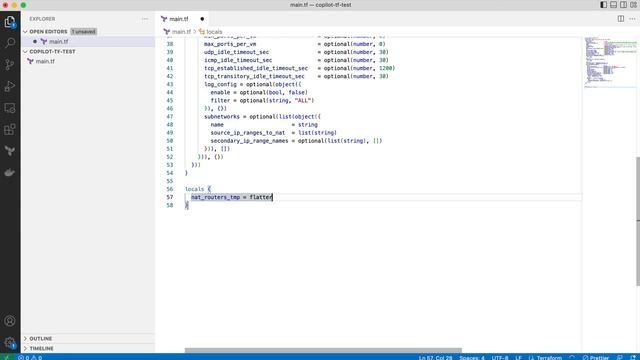Open main.tf under COPILOT-TF-TEST folder
The image size is (640, 360).
pos(88,61)
